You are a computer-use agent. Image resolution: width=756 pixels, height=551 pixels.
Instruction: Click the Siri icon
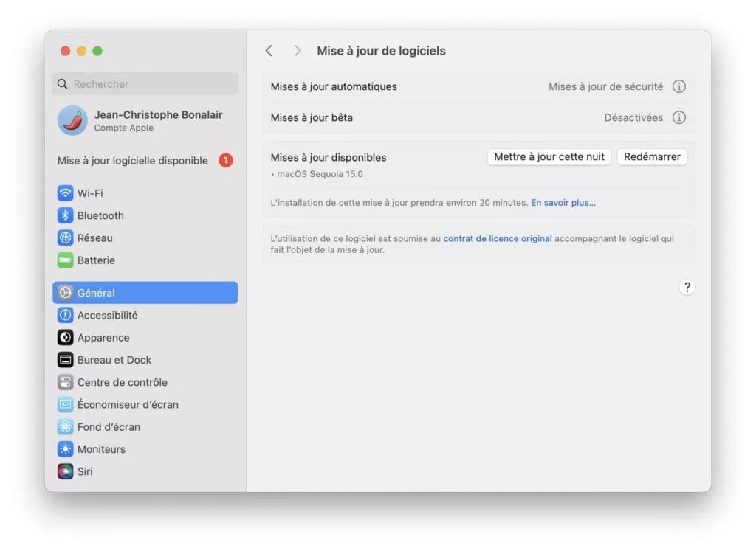click(65, 471)
